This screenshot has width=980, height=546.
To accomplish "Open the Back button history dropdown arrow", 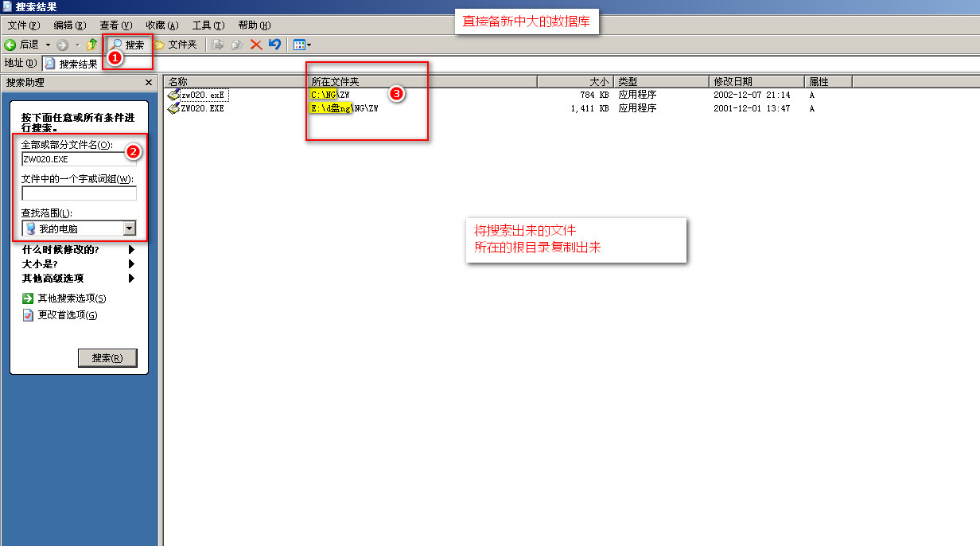I will [x=48, y=45].
